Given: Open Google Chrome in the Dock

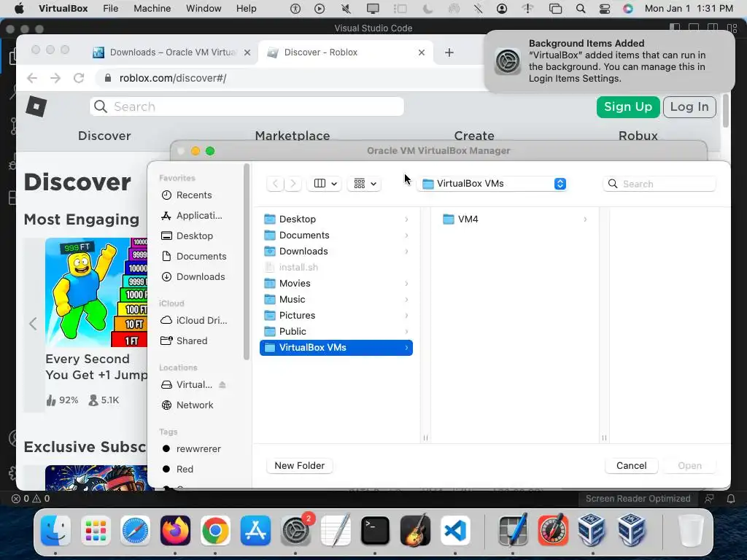Looking at the screenshot, I should pos(215,531).
